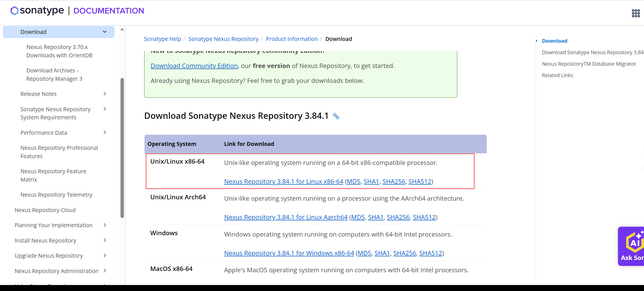Viewport: 644px width, 291px height.
Task: Select the Windows row label
Action: click(x=164, y=233)
